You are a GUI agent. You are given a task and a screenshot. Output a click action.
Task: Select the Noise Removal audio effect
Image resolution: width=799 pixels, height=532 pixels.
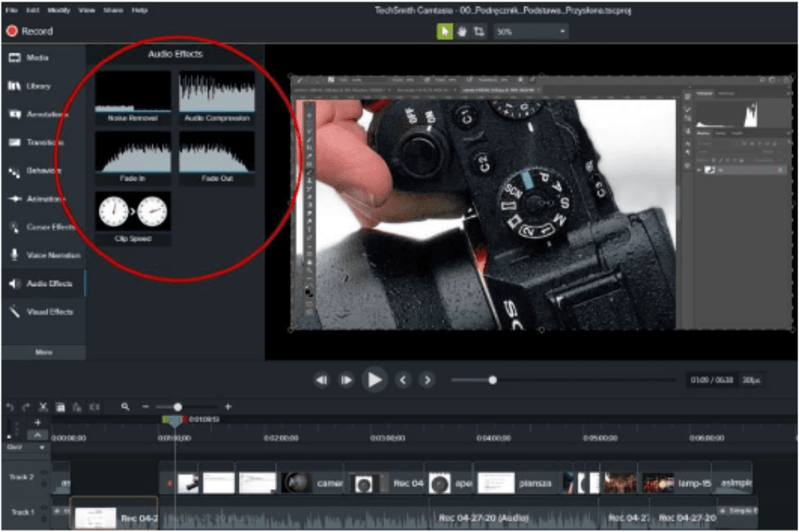132,97
